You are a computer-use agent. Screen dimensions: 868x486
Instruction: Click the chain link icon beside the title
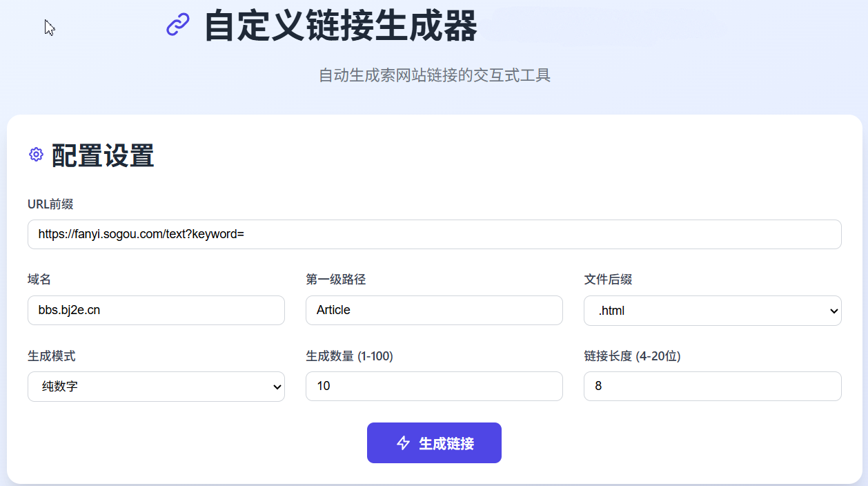click(x=177, y=24)
